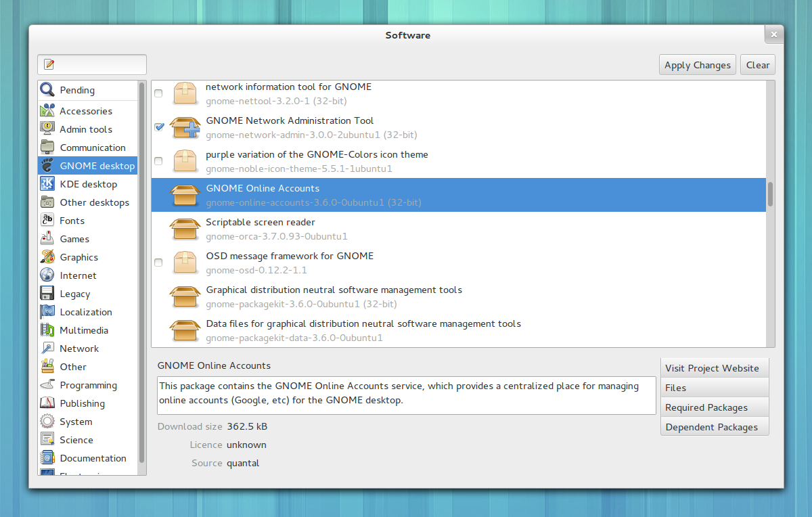Click the gnome-network-admin package icon with plus

[185, 127]
